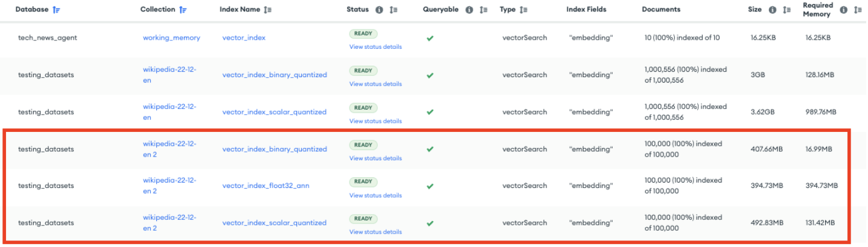The height and width of the screenshot is (247, 868).
Task: View status details for the working_memory index
Action: tap(375, 47)
